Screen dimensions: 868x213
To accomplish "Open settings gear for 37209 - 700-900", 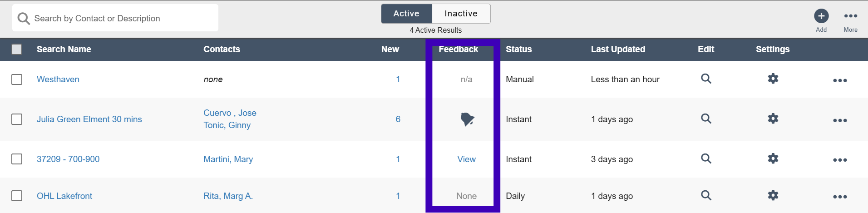I will [x=773, y=159].
